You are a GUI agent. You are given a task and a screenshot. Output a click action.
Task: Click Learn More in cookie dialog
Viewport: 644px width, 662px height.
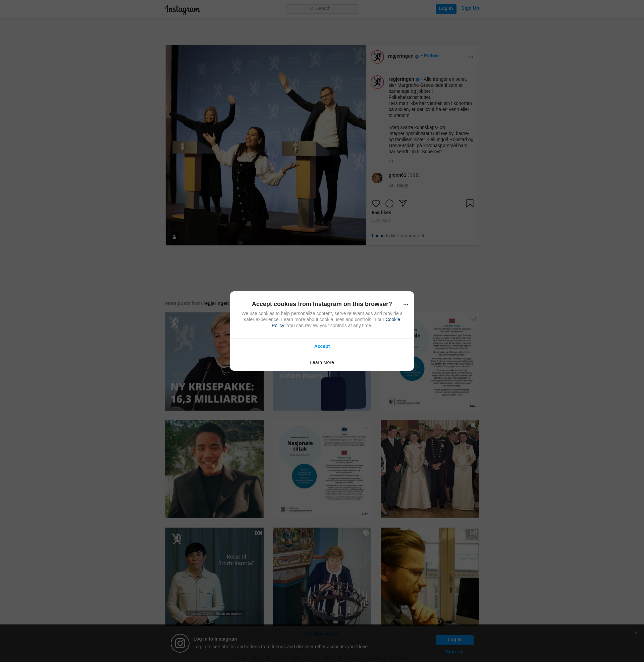[322, 363]
